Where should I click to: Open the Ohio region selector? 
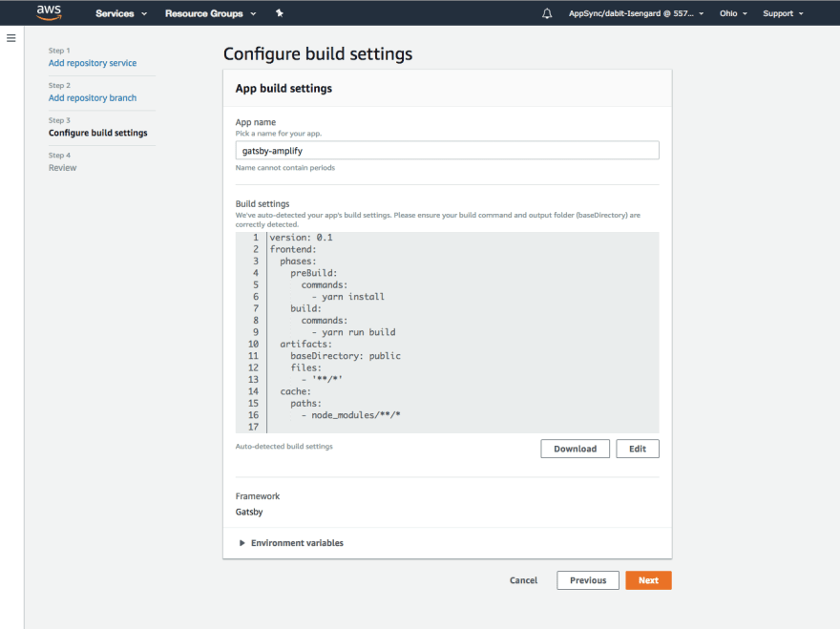click(x=733, y=13)
